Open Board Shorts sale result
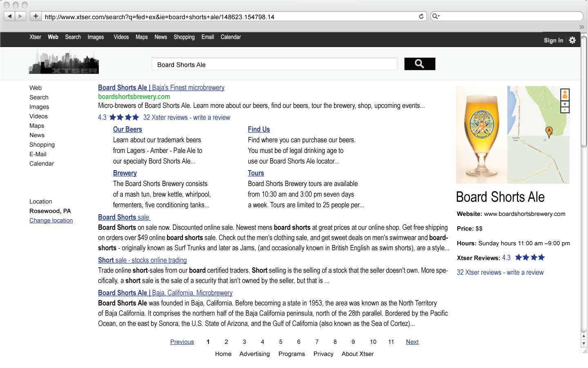This screenshot has width=588, height=368. point(124,217)
